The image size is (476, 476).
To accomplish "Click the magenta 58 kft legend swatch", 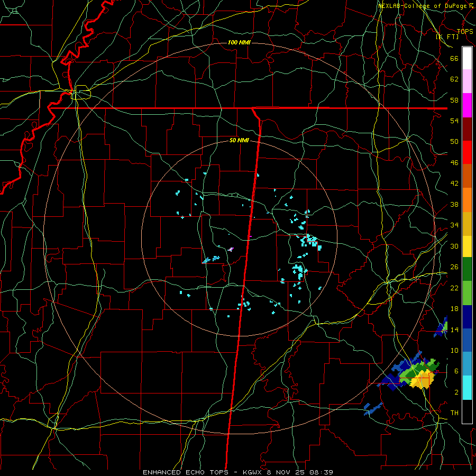I will pyautogui.click(x=467, y=105).
